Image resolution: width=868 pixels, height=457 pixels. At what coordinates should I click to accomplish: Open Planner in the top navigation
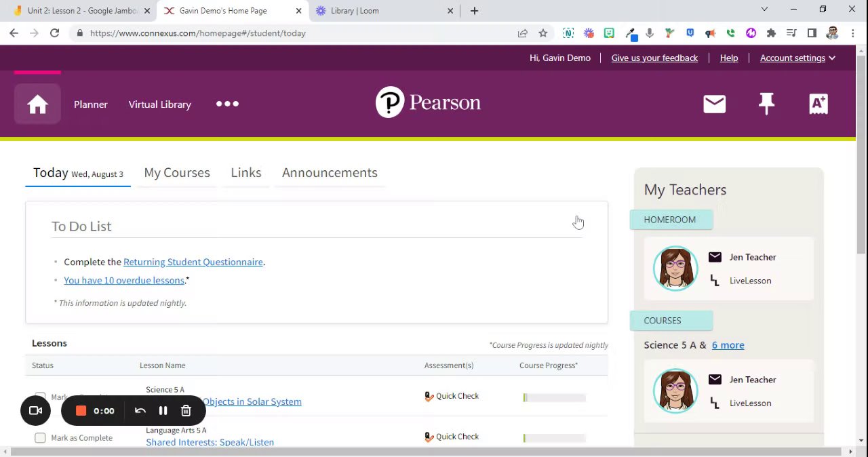pos(91,104)
